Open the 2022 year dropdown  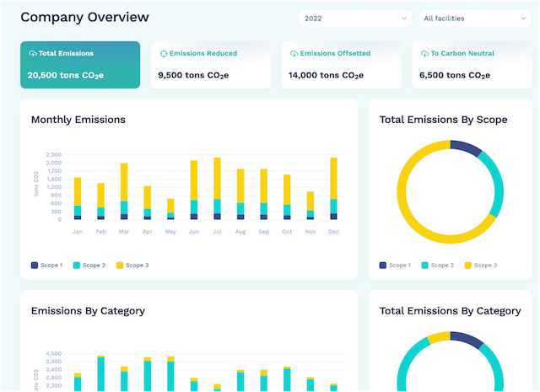[x=355, y=19]
